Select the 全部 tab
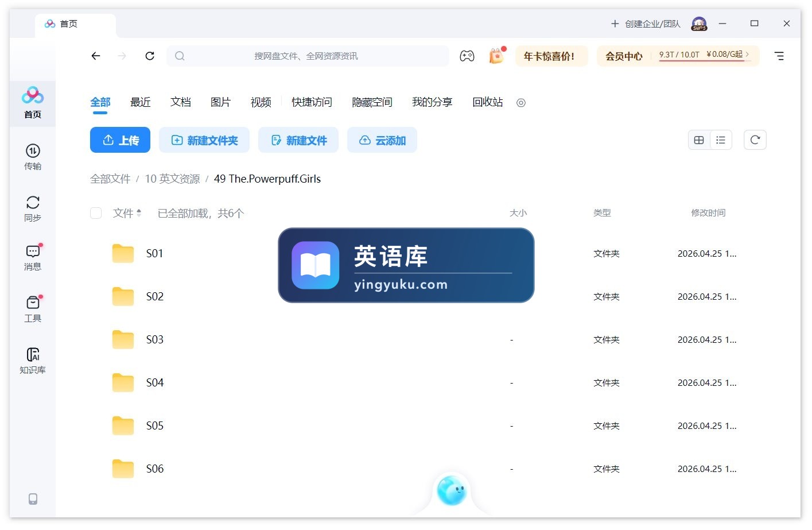Screen dimensions: 812x530 [100, 102]
